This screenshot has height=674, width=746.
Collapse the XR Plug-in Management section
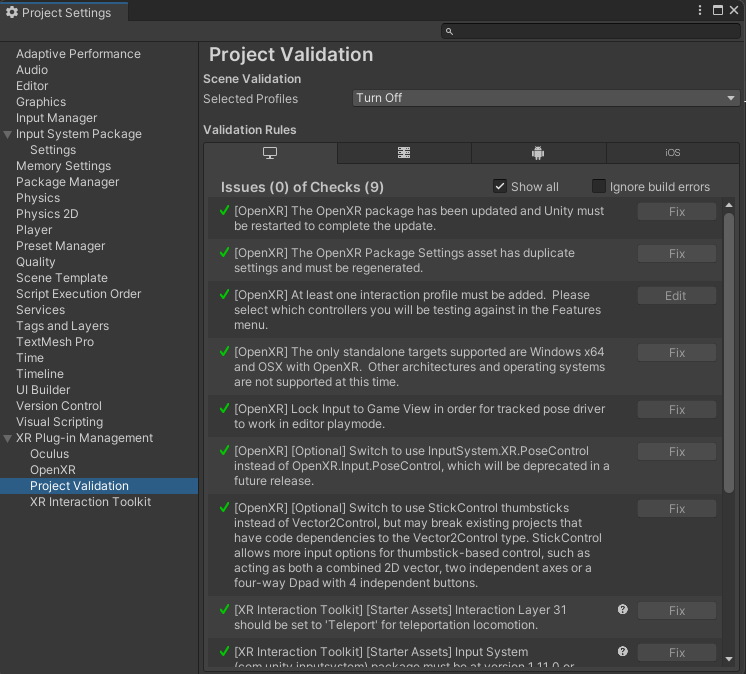[x=8, y=438]
